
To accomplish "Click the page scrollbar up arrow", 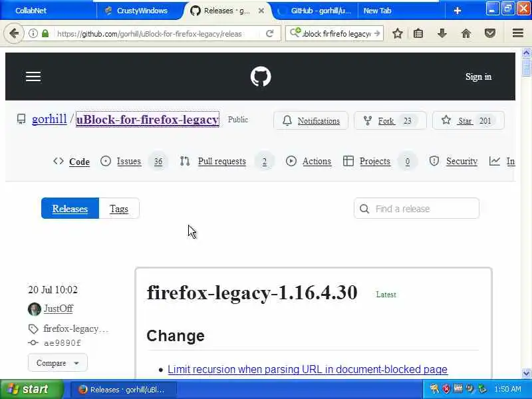I will coord(526,53).
